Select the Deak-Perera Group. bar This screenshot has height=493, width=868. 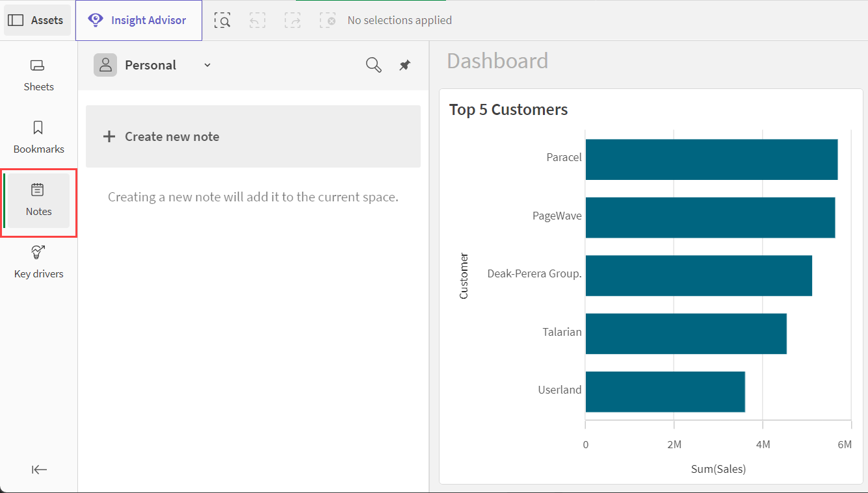699,275
